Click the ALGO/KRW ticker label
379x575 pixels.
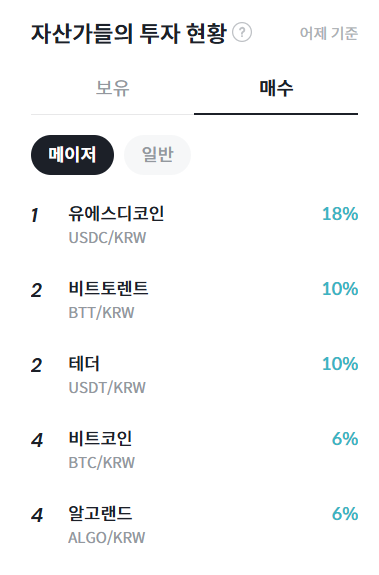click(107, 538)
